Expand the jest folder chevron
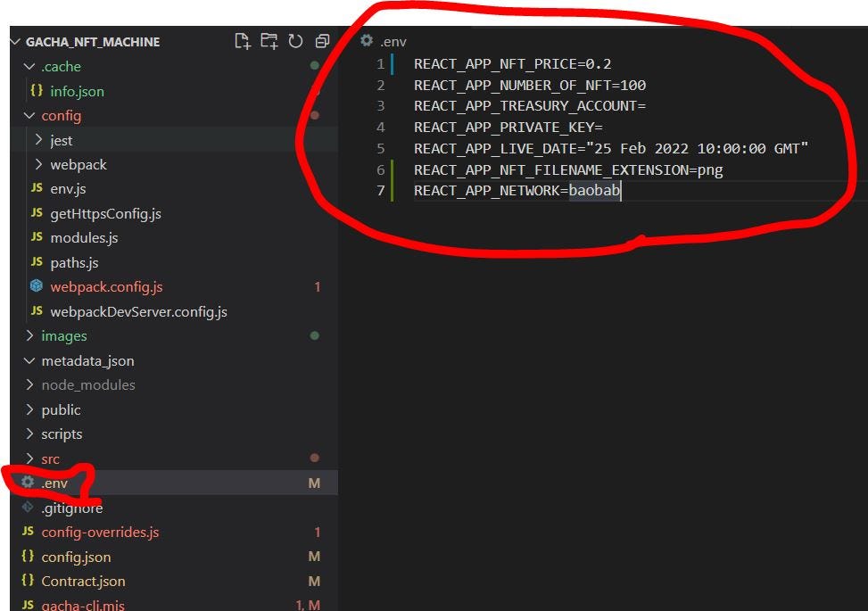 (38, 140)
